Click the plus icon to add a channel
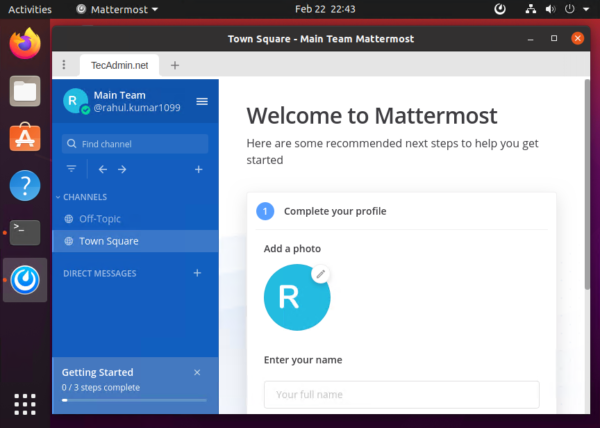 pyautogui.click(x=198, y=169)
